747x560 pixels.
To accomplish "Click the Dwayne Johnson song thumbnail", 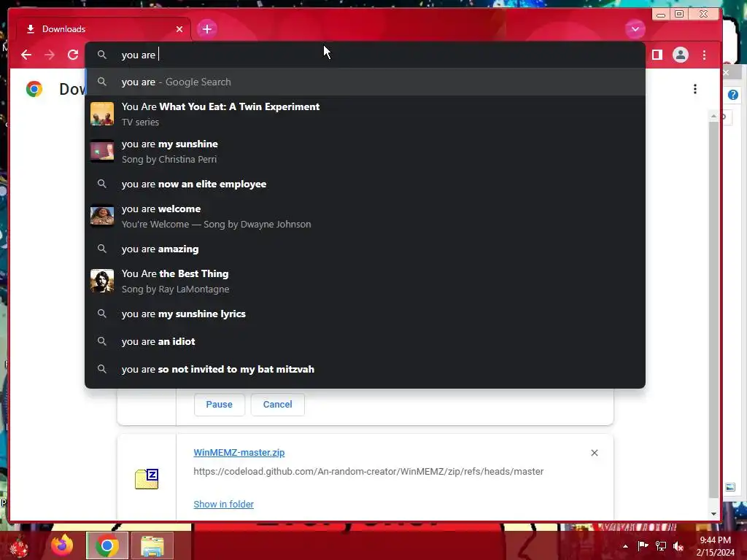I will 102,216.
